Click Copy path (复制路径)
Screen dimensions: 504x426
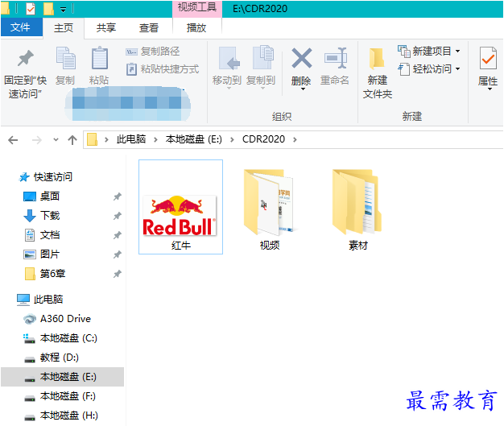click(153, 52)
